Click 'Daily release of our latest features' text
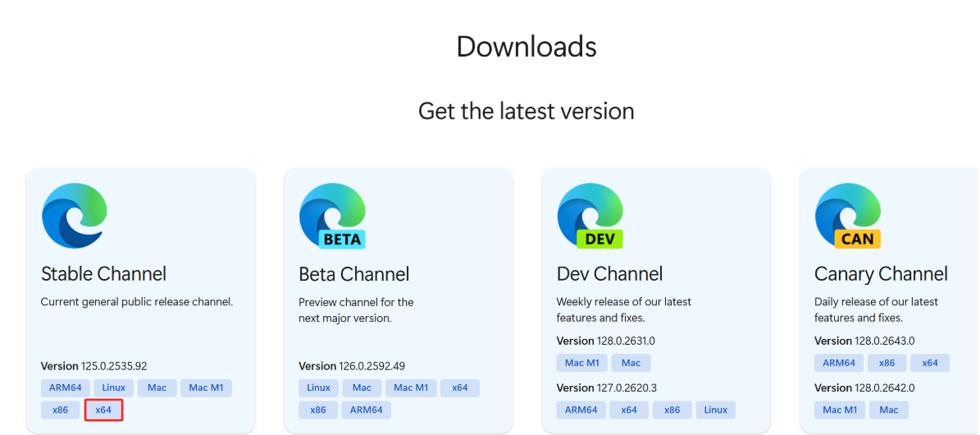 click(x=876, y=309)
